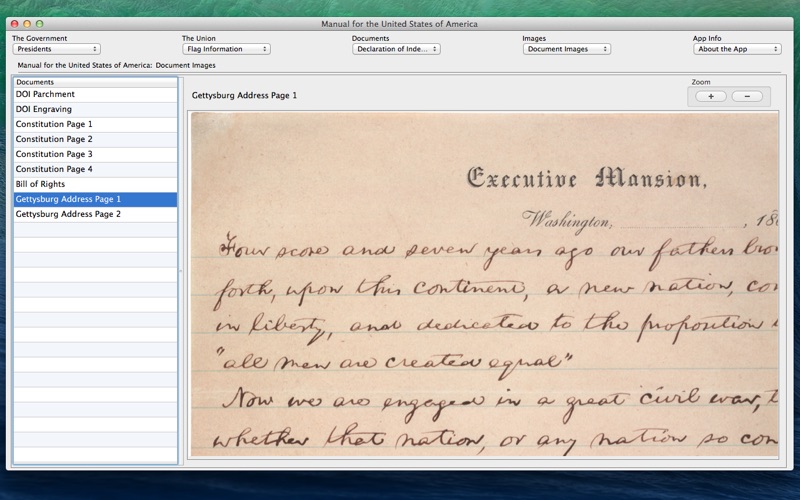Choose Constitution Page 3 row
The width and height of the screenshot is (800, 500).
[95, 154]
